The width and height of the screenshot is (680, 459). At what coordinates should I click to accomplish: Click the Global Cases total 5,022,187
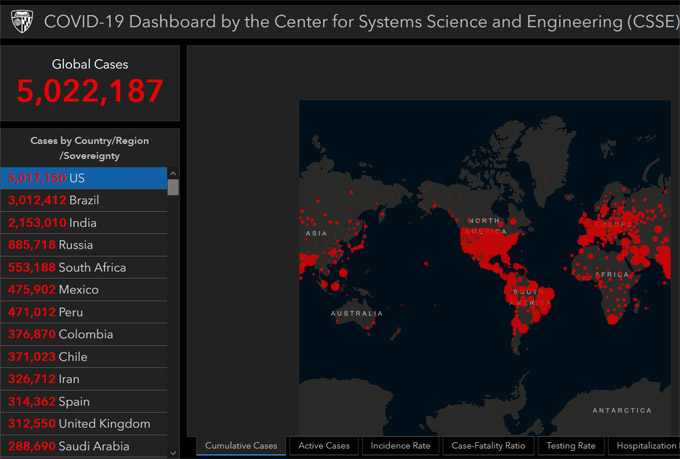pyautogui.click(x=90, y=92)
